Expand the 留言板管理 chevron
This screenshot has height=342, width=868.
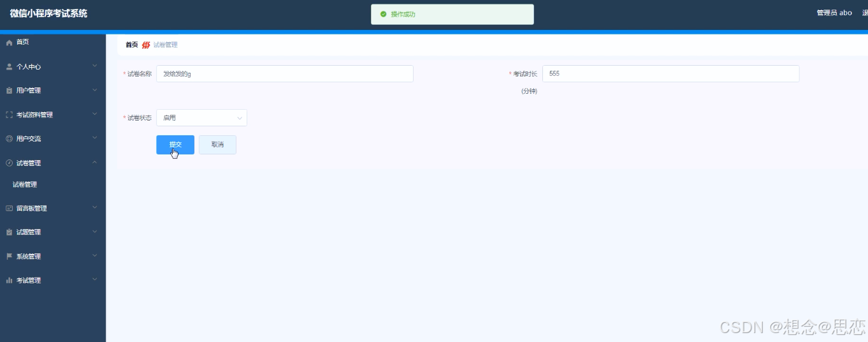94,207
